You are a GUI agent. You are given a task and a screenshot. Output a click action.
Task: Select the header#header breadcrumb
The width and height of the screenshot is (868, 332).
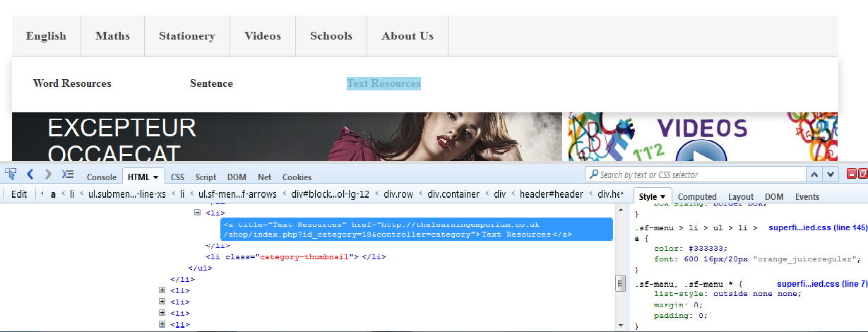(x=552, y=194)
